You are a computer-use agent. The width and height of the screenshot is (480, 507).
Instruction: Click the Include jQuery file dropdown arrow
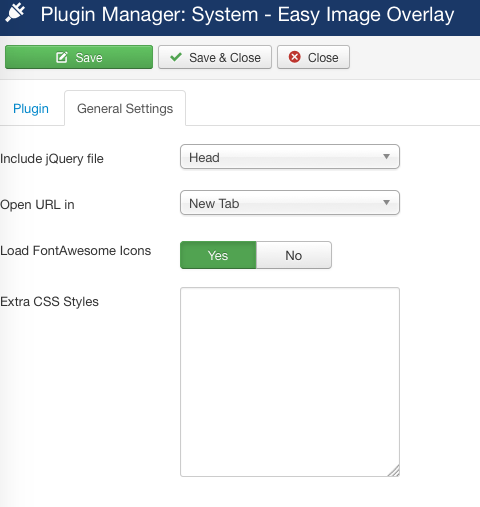coord(386,156)
